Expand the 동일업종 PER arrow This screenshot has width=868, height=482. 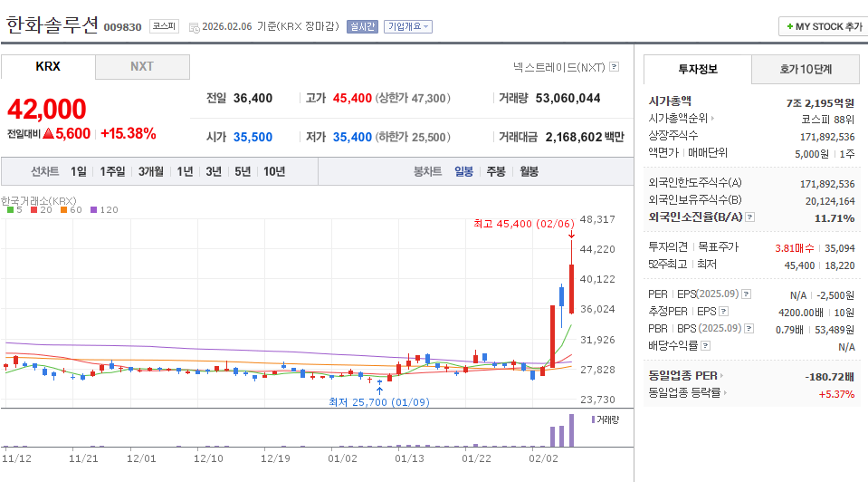tap(722, 376)
